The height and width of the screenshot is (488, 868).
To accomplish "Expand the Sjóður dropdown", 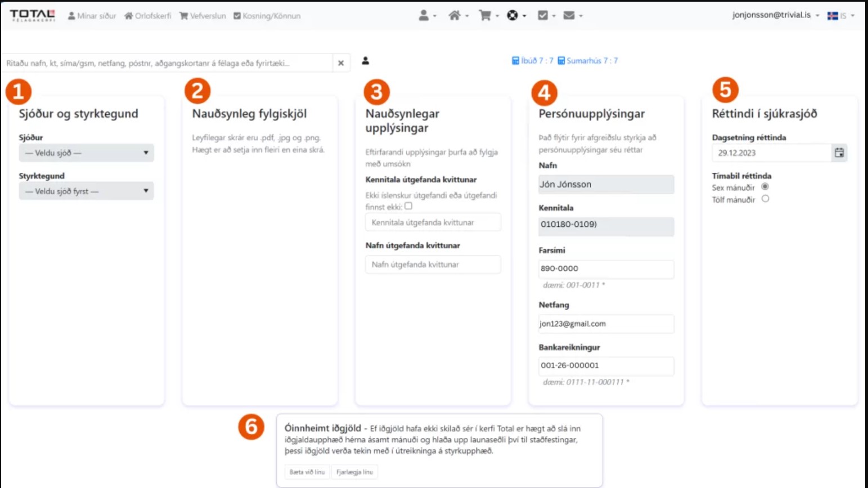I will (x=86, y=153).
